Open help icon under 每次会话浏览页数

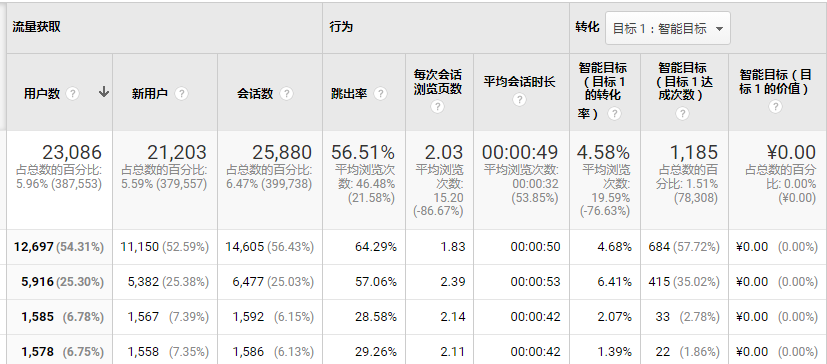click(x=437, y=107)
